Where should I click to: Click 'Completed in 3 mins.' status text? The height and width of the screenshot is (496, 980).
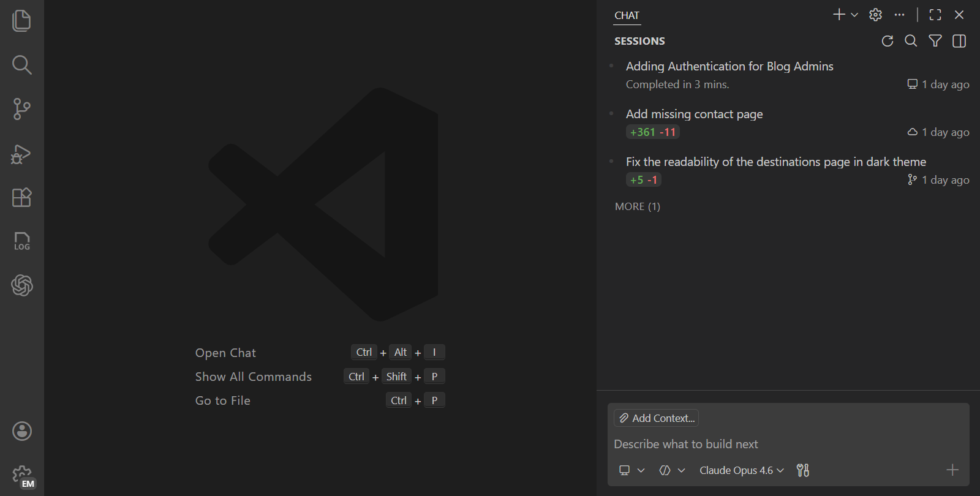pos(677,85)
